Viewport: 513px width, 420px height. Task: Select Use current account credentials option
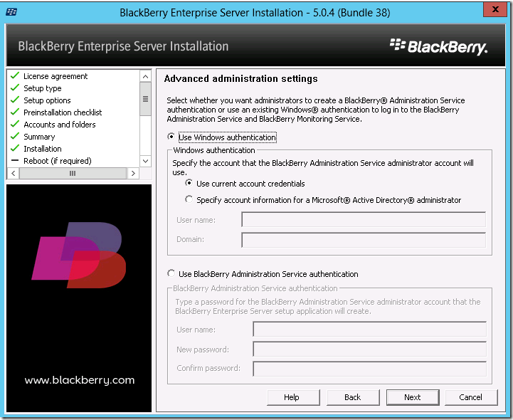pyautogui.click(x=189, y=183)
